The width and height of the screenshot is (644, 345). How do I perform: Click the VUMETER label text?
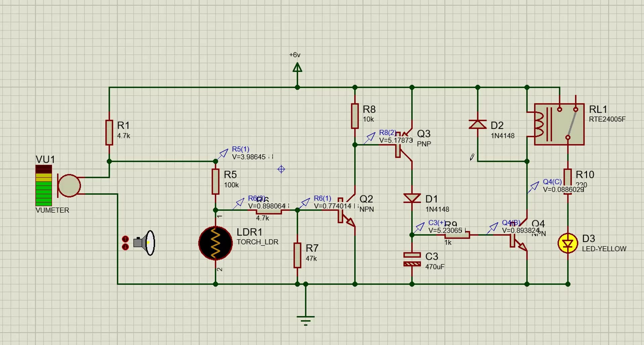pos(52,210)
